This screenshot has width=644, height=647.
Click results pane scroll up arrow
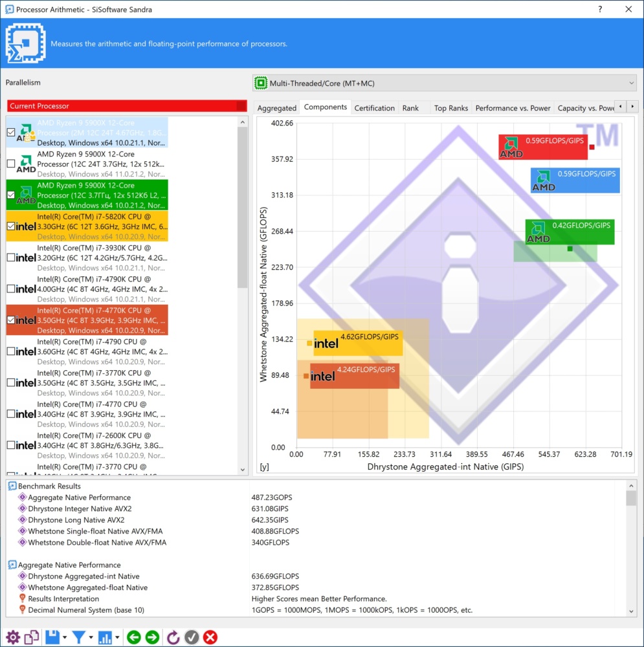click(631, 485)
